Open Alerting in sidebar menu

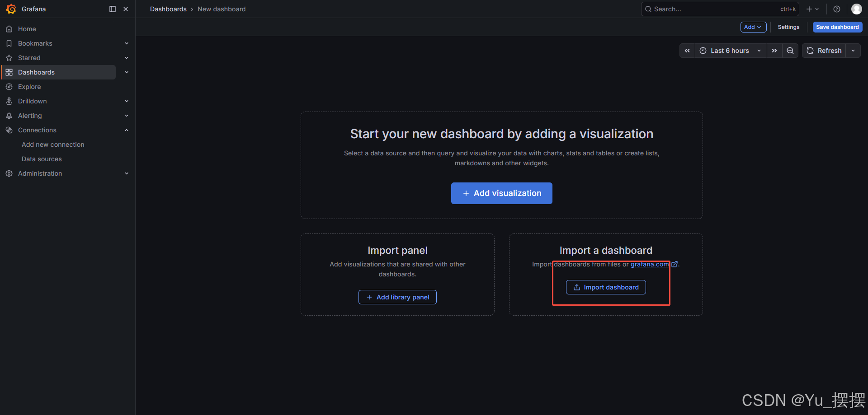pyautogui.click(x=30, y=116)
